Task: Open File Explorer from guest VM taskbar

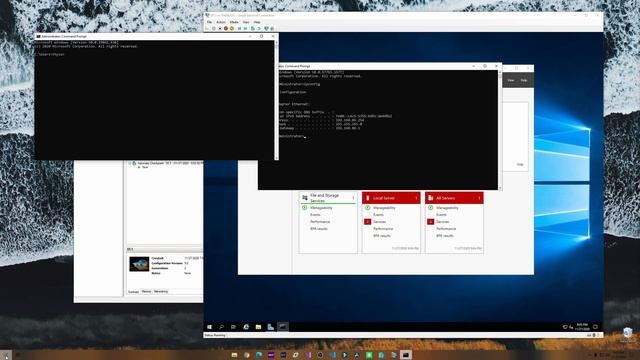Action: coord(258,327)
